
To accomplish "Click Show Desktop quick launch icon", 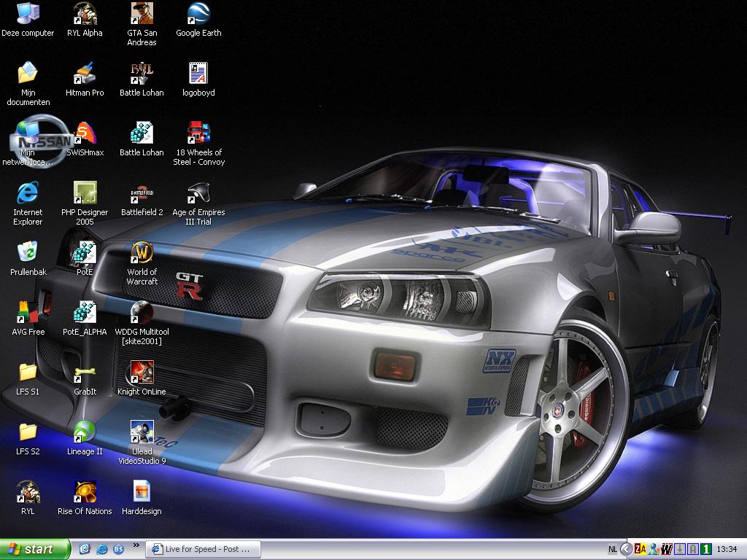I will pos(85,549).
